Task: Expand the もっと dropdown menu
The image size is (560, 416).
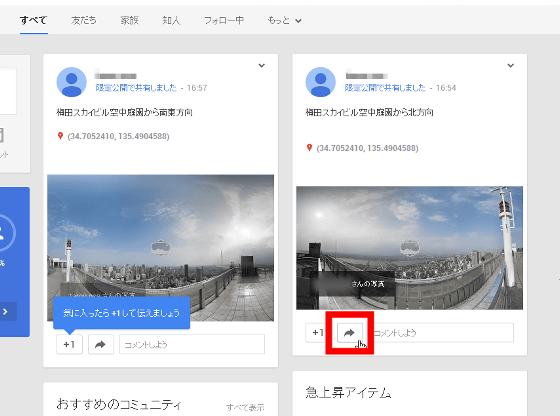Action: (x=284, y=20)
